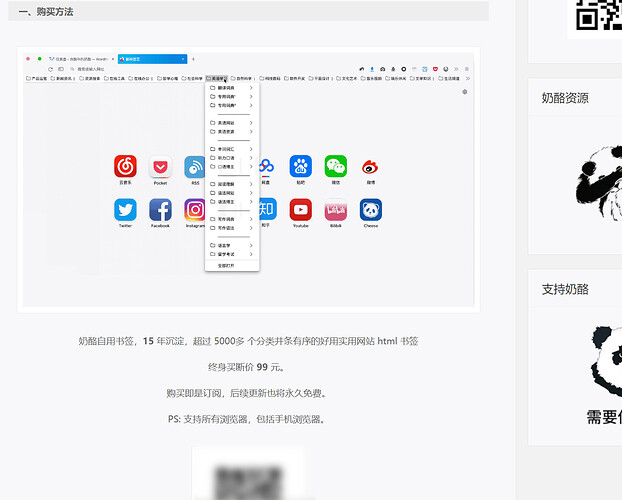The height and width of the screenshot is (500, 622).
Task: Expand the 英语资源 submenu arrow
Action: click(x=251, y=131)
